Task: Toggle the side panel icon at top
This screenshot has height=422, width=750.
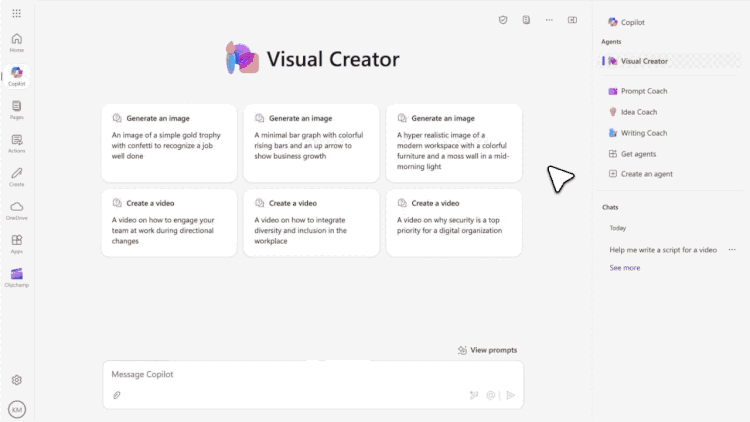Action: [573, 20]
